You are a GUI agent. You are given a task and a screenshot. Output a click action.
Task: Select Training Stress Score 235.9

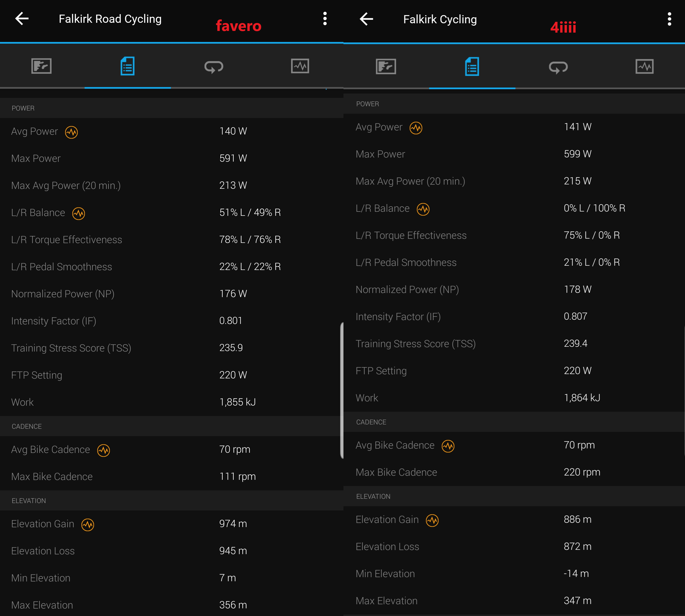231,348
